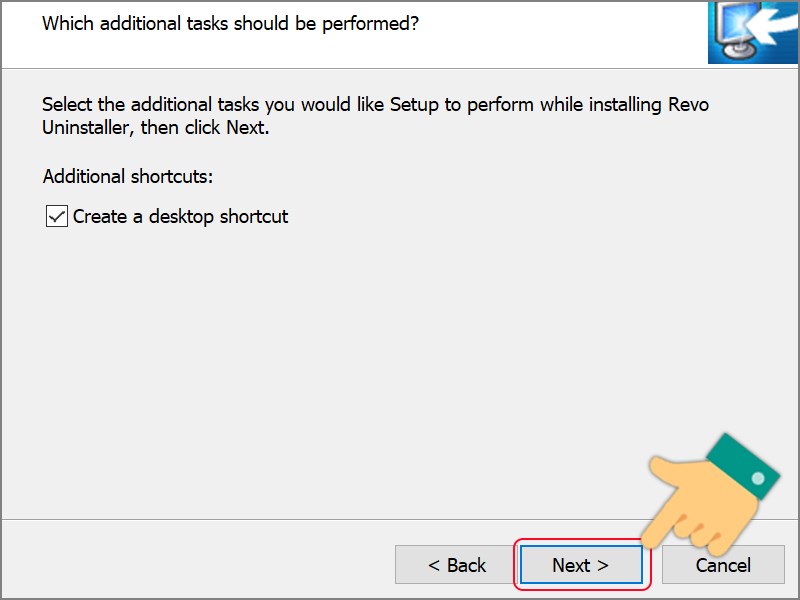Click the instruction text mentioning Revo Uninstaller
The height and width of the screenshot is (600, 800).
click(376, 116)
